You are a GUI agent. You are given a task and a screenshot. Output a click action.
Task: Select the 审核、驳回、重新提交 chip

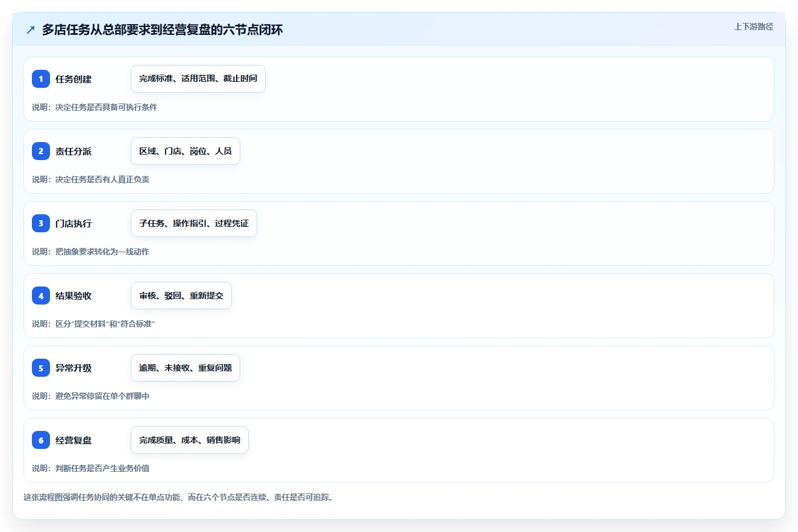click(x=181, y=295)
